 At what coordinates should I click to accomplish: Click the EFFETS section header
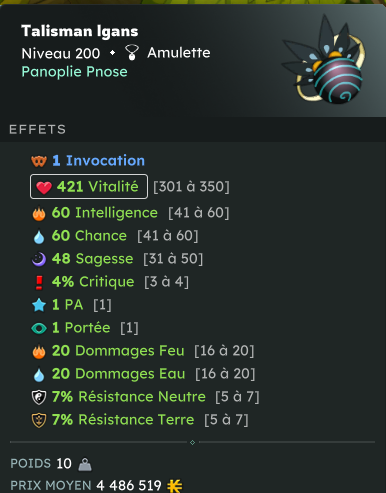[x=38, y=129]
